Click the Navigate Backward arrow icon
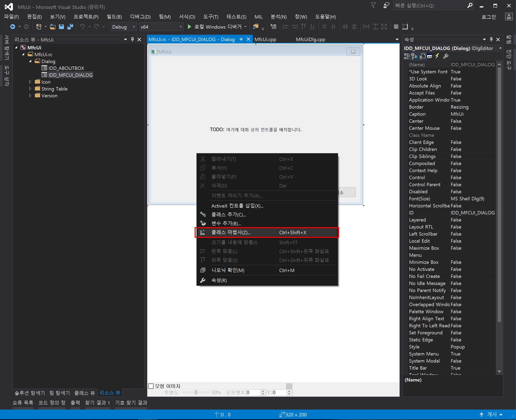This screenshot has height=420, width=516. [x=12, y=27]
